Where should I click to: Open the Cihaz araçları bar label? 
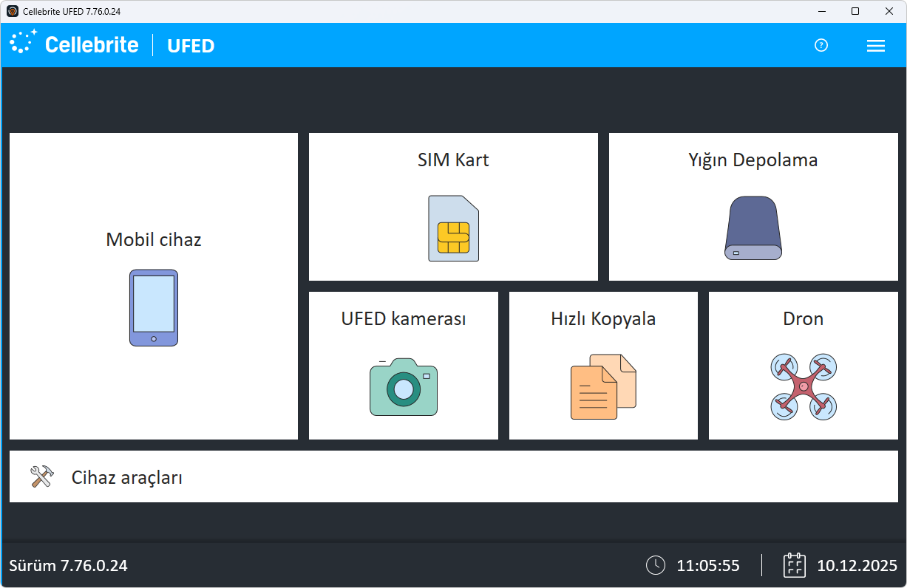coord(127,477)
